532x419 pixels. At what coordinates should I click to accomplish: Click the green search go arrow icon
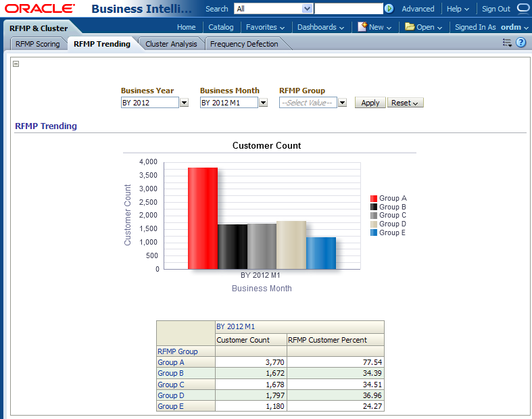click(x=389, y=9)
